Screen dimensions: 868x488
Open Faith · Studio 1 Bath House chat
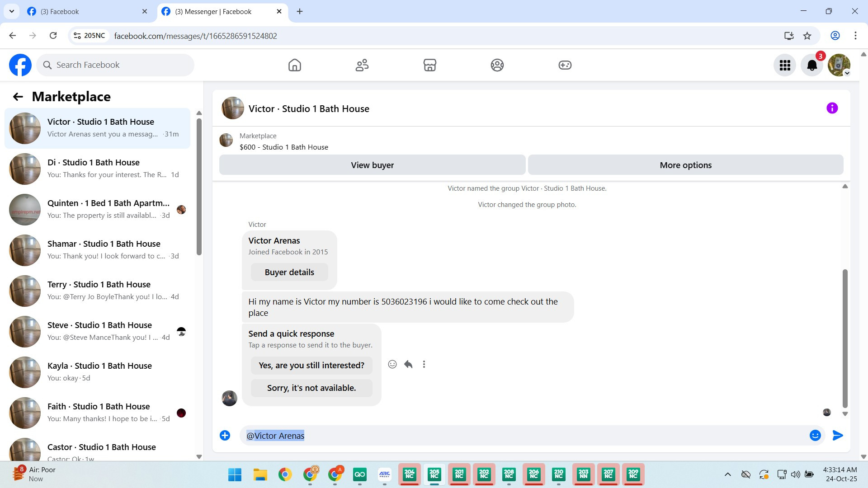[98, 413]
